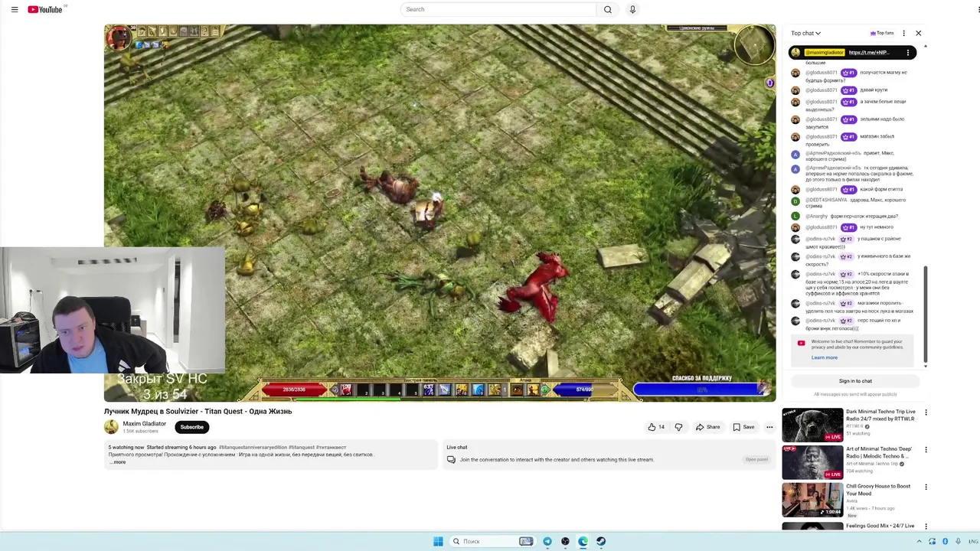Go to YouTube home via the logo
The image size is (980, 551).
click(45, 9)
